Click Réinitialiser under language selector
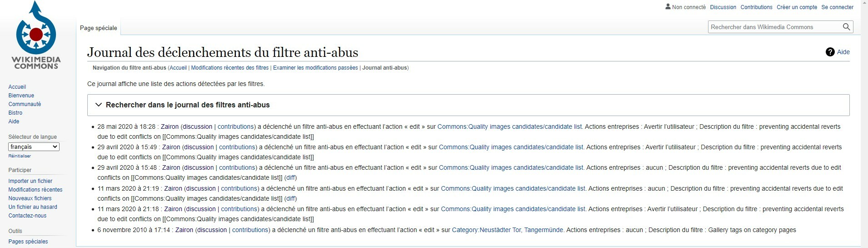This screenshot has width=868, height=248. pyautogui.click(x=20, y=156)
